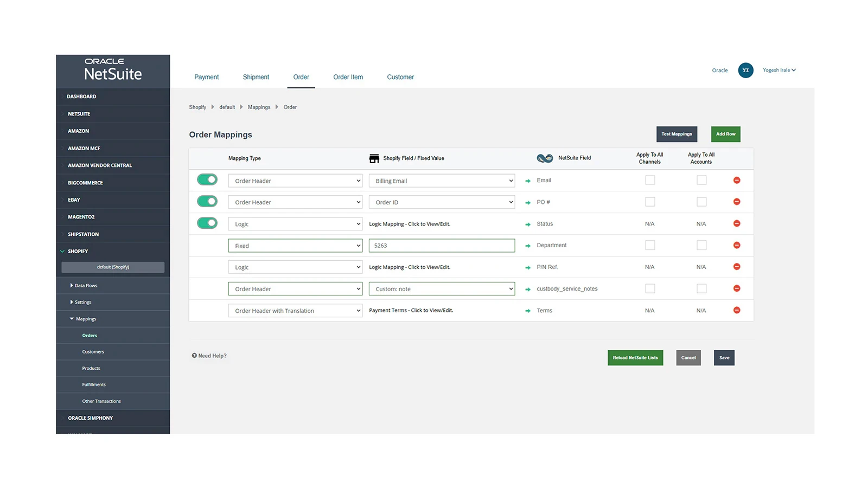Delete the custbody_service_notes mapping row
This screenshot has height=488, width=868.
click(x=737, y=288)
